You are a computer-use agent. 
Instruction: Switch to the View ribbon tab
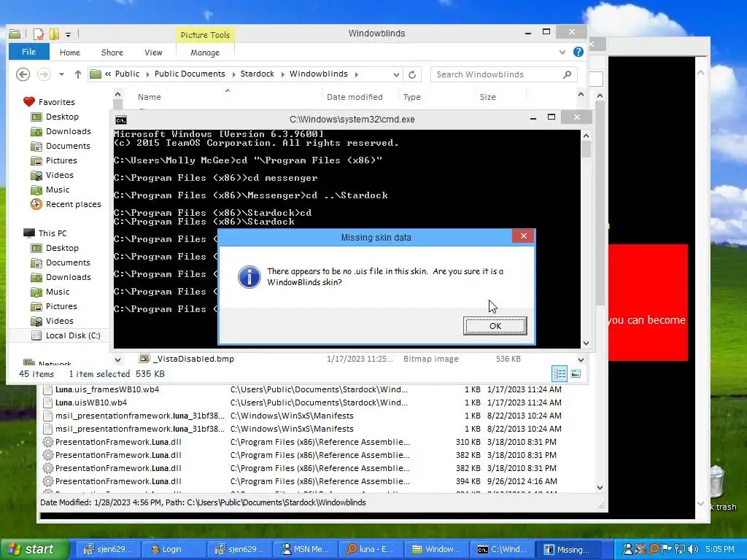click(153, 52)
